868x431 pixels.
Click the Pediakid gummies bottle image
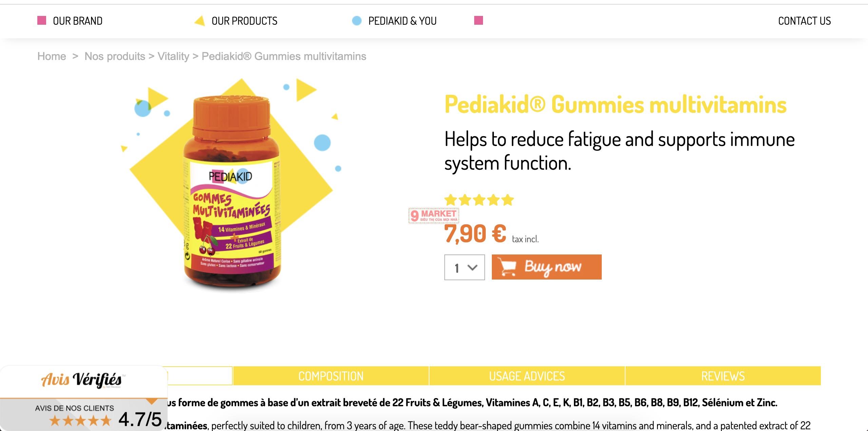click(232, 193)
